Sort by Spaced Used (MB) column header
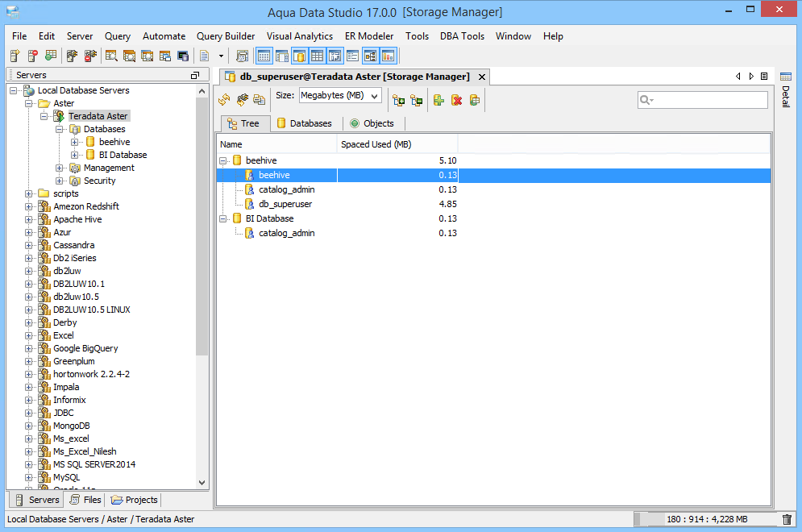 coord(397,144)
